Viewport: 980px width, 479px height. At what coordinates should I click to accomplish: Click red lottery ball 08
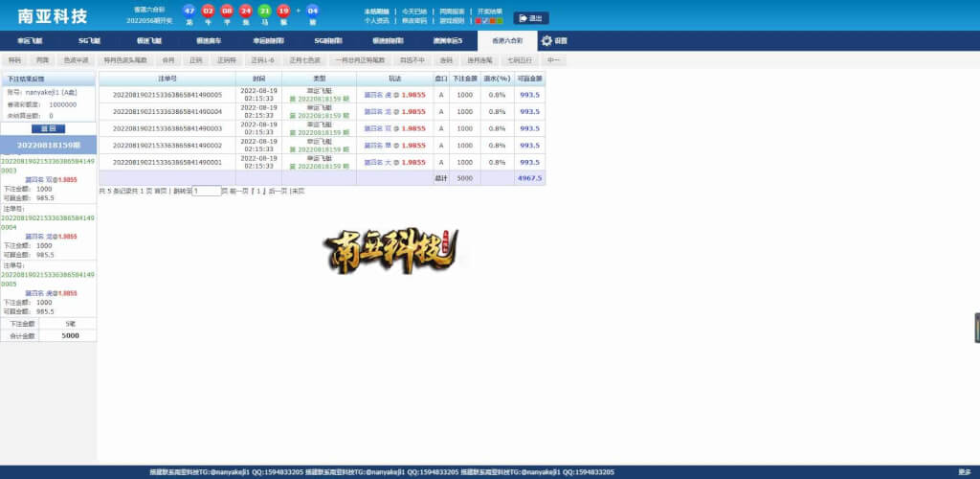227,11
